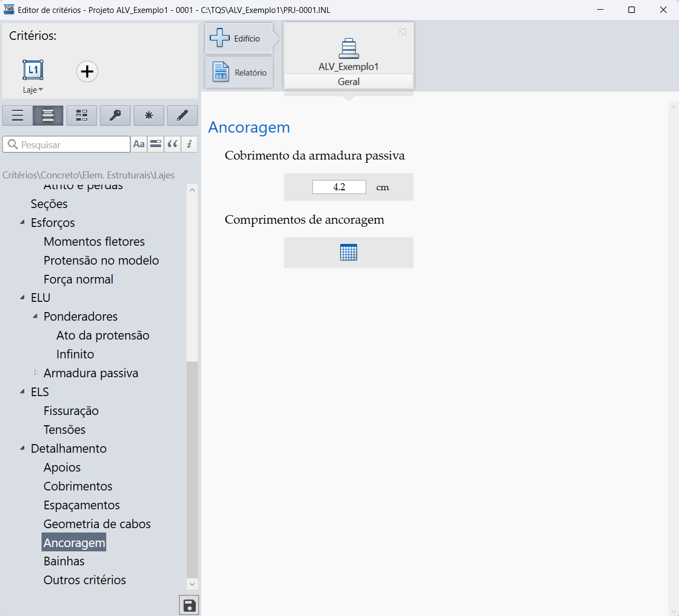The image size is (679, 616).
Task: Click the Edifício button
Action: [x=239, y=38]
